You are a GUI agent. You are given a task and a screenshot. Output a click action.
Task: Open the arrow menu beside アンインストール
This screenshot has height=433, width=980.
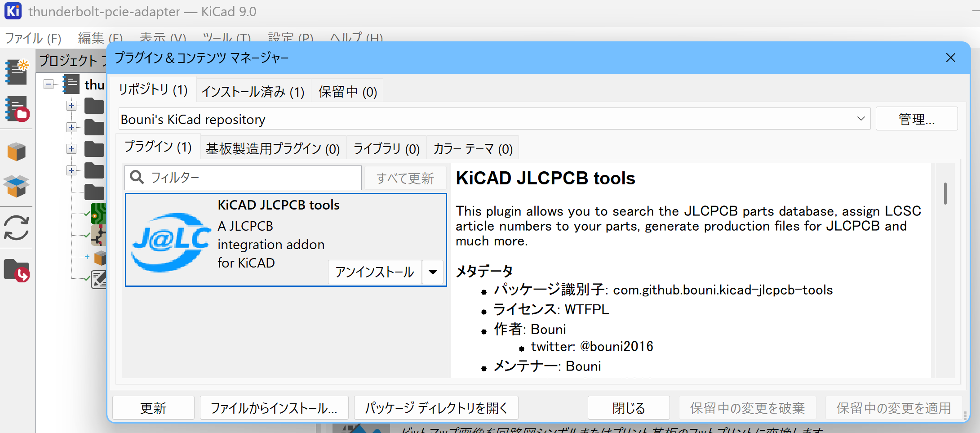433,272
